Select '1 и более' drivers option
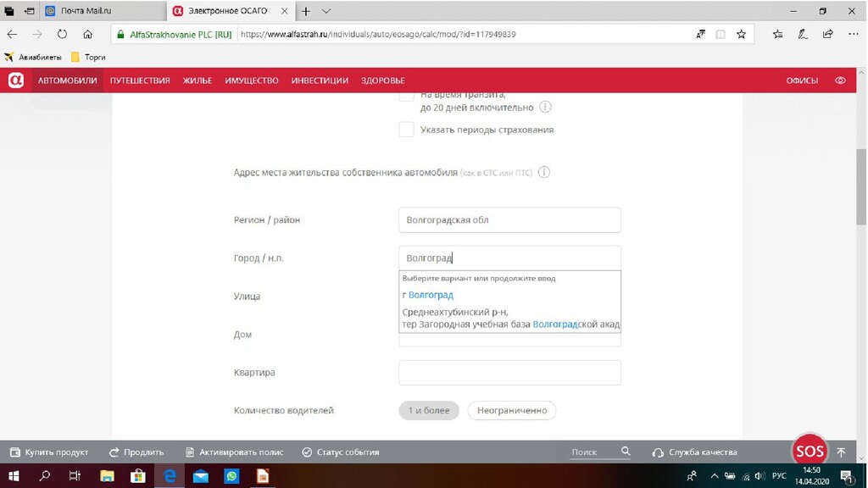 pos(429,411)
